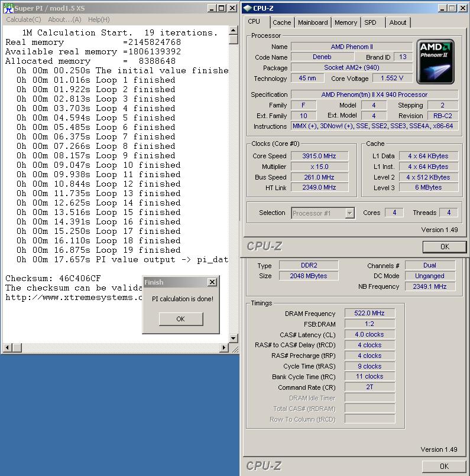The image size is (470, 476).
Task: Open the About...(A) menu in Super PI
Action: [64, 19]
